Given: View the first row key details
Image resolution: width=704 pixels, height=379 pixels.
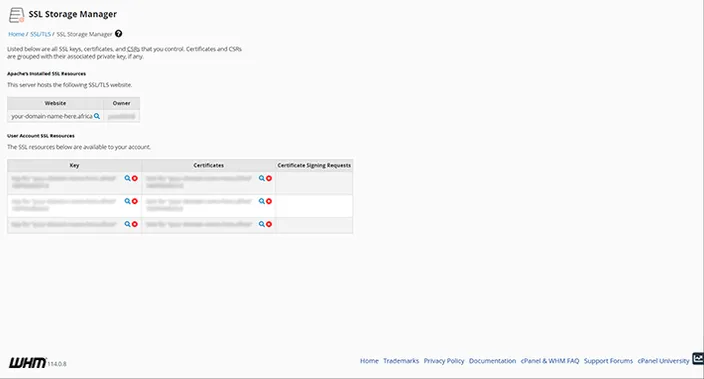Looking at the screenshot, I should pos(128,178).
